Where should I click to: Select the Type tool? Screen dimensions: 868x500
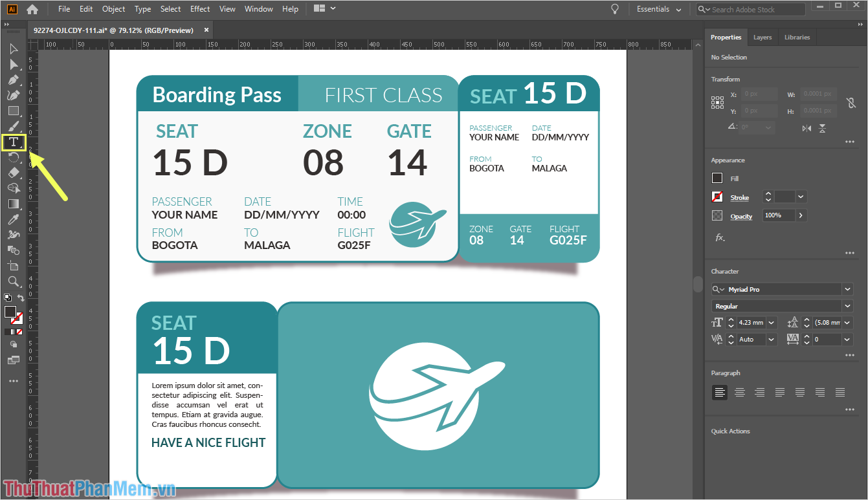tap(13, 142)
